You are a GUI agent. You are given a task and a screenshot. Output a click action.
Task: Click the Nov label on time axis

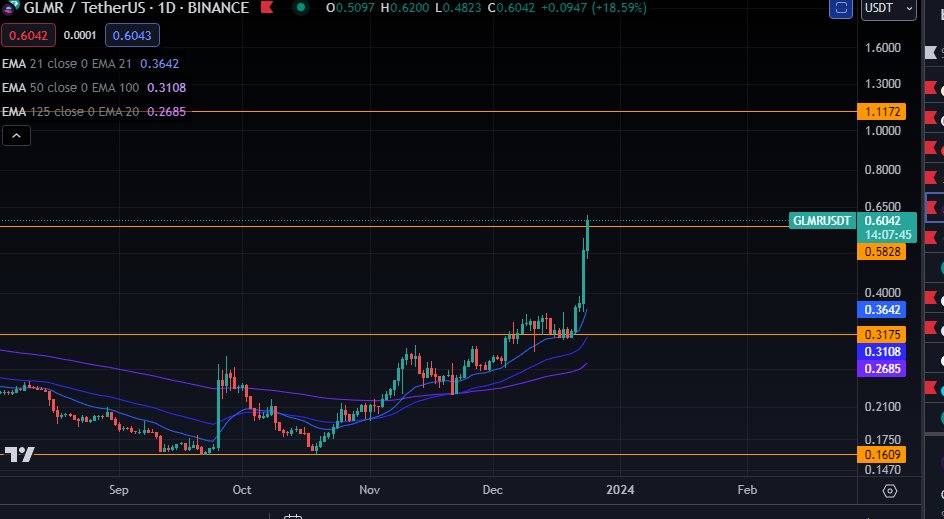point(370,489)
